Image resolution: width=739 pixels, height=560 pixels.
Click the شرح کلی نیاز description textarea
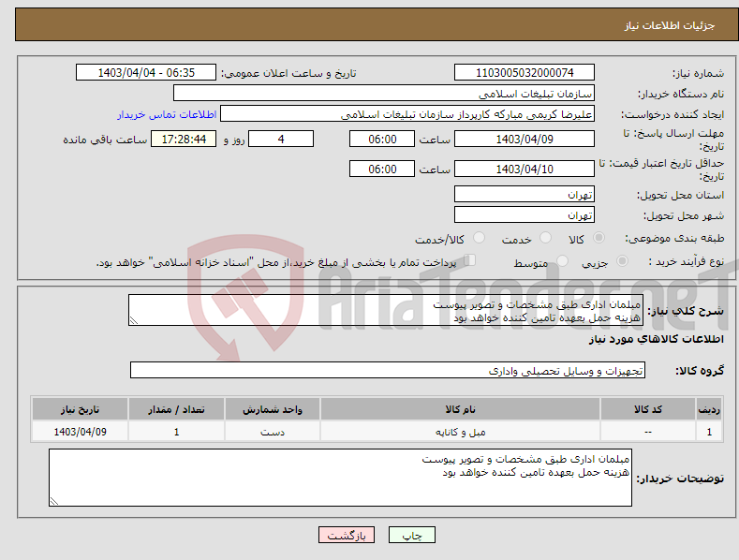386,310
